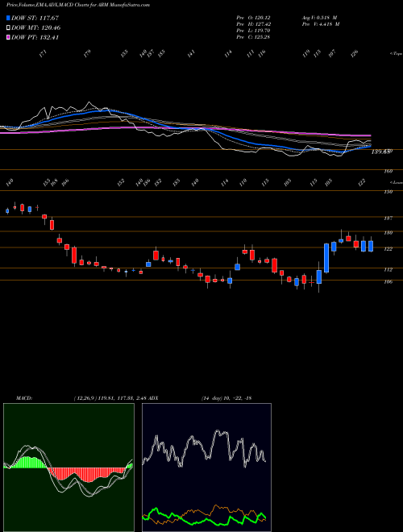
Task: Click the 137 price axis label
Action: pyautogui.click(x=388, y=218)
